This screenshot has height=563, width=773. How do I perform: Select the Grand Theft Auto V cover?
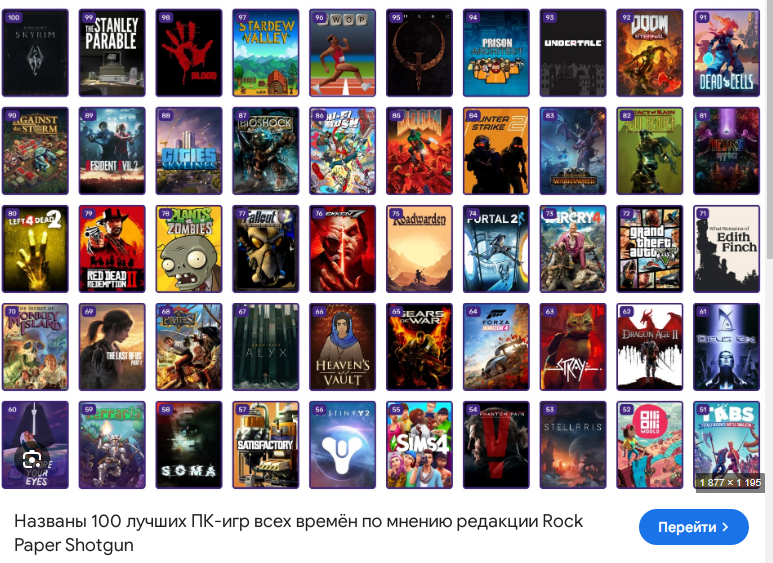tap(650, 249)
